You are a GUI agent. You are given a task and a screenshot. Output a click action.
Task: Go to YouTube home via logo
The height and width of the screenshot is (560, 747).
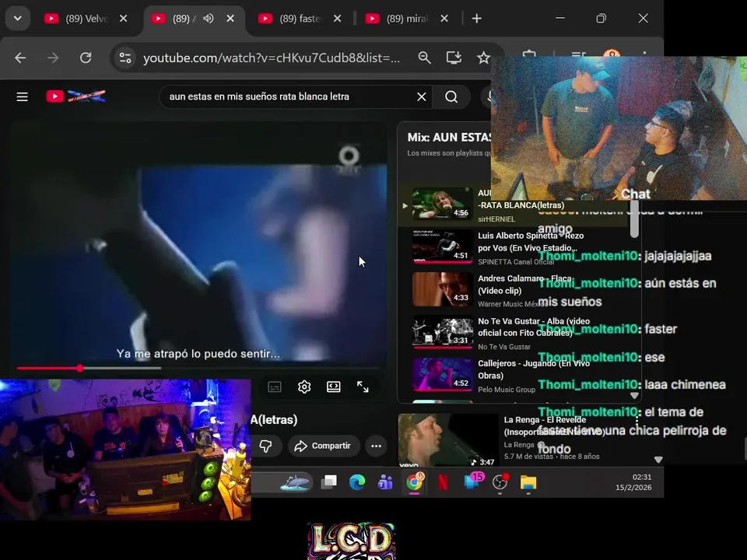pyautogui.click(x=75, y=96)
